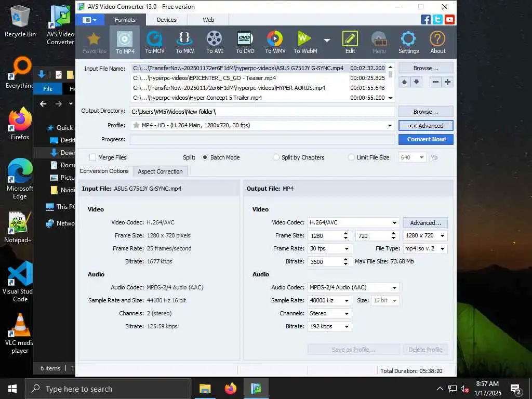The image size is (532, 399).
Task: Open AVS Facebook page icon
Action: coord(425,19)
